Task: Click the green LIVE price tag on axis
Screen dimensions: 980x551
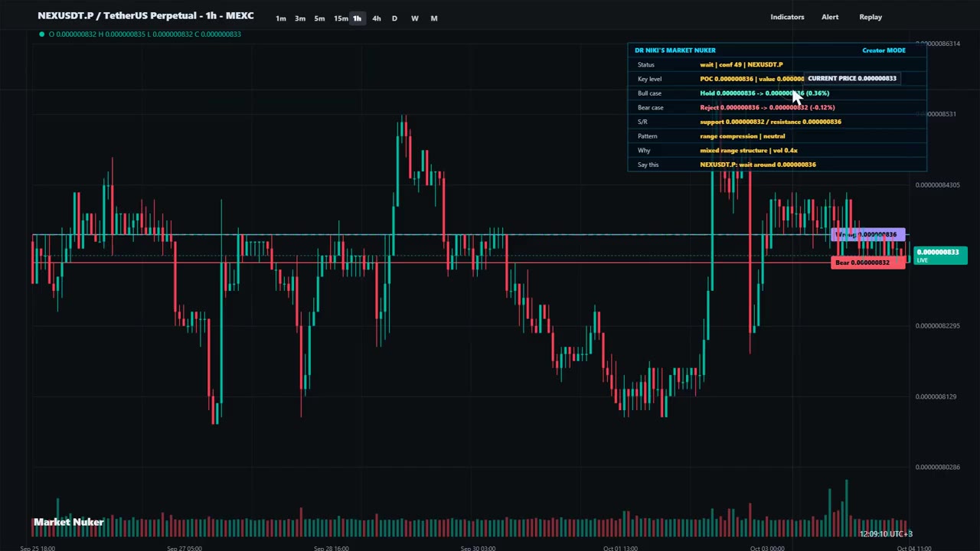Action: (939, 256)
